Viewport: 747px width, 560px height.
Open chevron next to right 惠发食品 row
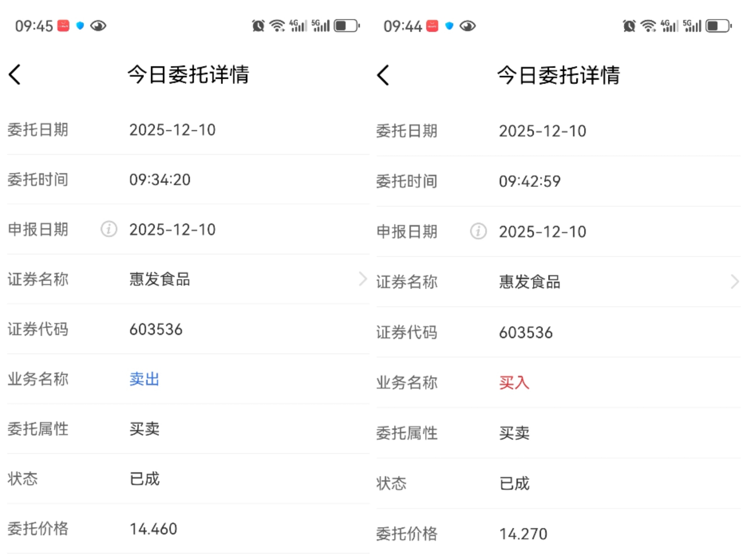coord(735,281)
